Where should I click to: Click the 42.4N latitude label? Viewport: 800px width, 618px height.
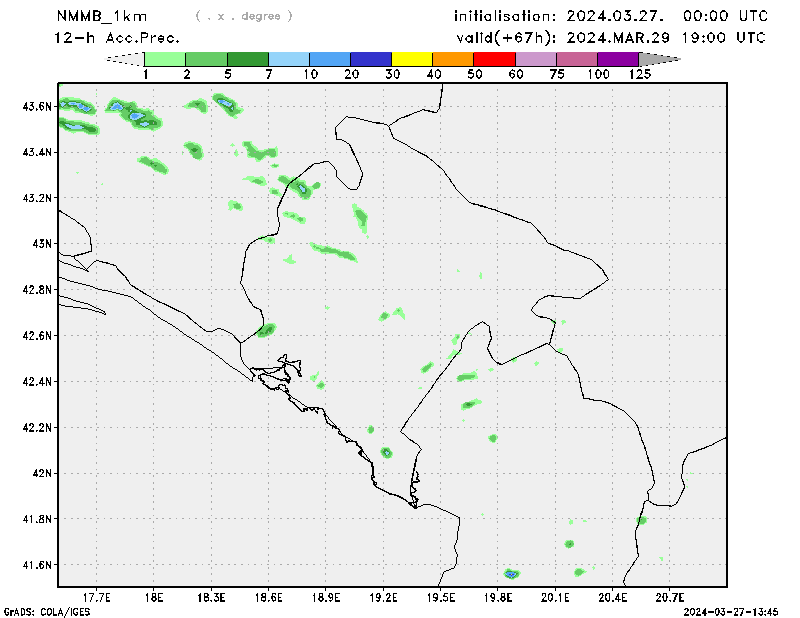click(37, 382)
